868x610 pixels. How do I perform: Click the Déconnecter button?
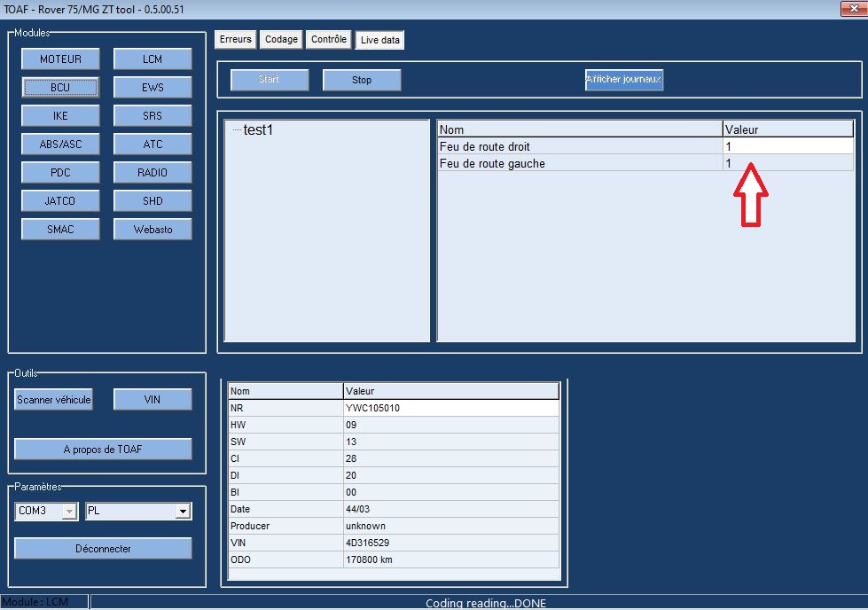click(x=103, y=549)
